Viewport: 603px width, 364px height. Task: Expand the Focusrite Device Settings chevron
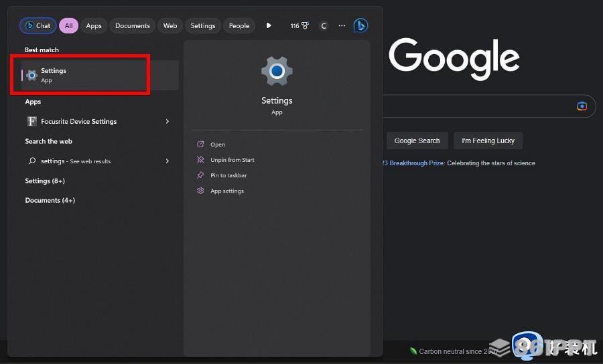click(167, 121)
